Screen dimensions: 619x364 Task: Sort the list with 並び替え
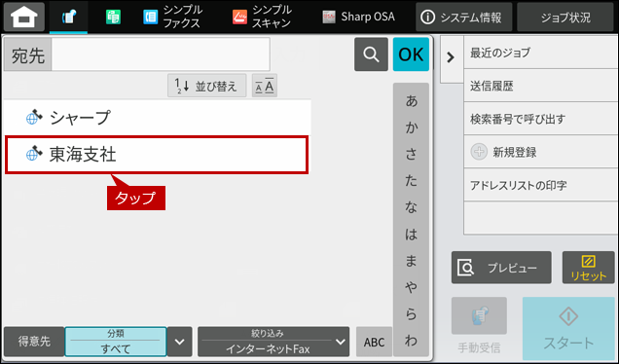point(207,86)
